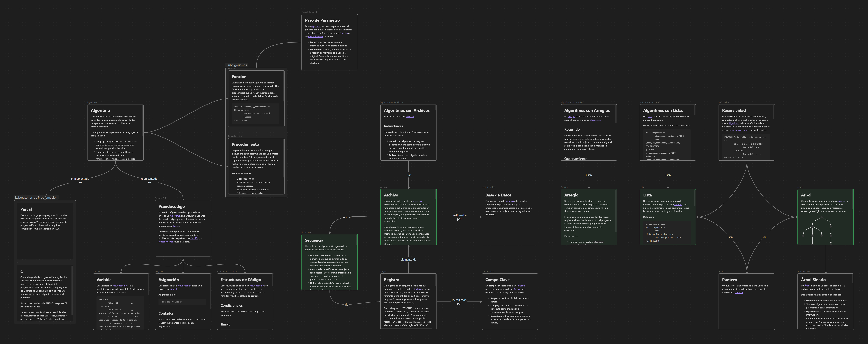Viewport: 868px width, 344px height.
Task: Open the Procedimiento link in Pseudocódigo card
Action: [x=166, y=242]
